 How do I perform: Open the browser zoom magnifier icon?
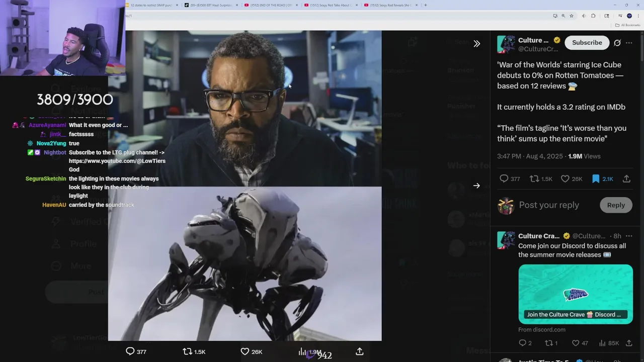pos(563,16)
